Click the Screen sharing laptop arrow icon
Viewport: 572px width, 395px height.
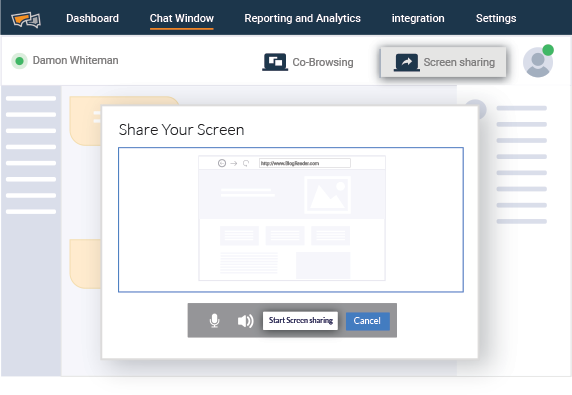click(407, 62)
